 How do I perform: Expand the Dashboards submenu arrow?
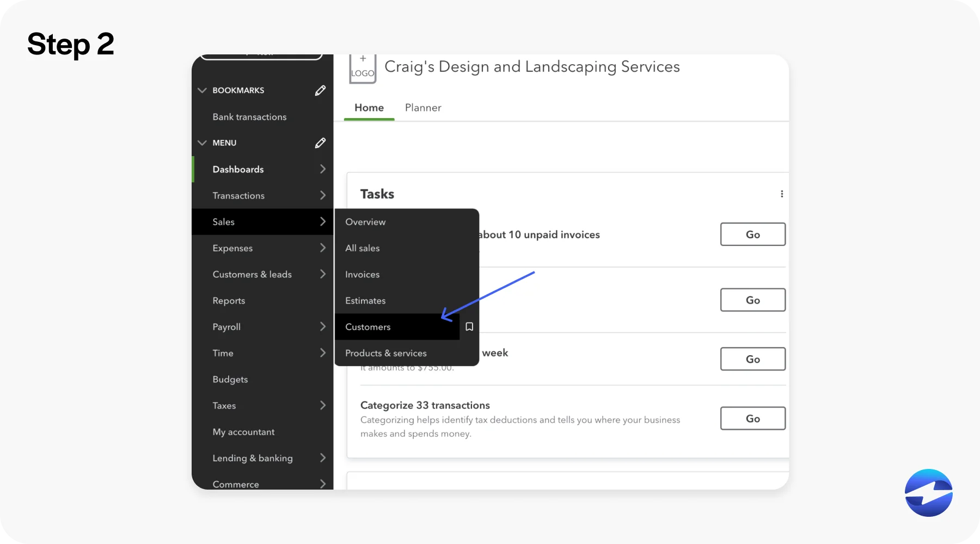pyautogui.click(x=323, y=169)
